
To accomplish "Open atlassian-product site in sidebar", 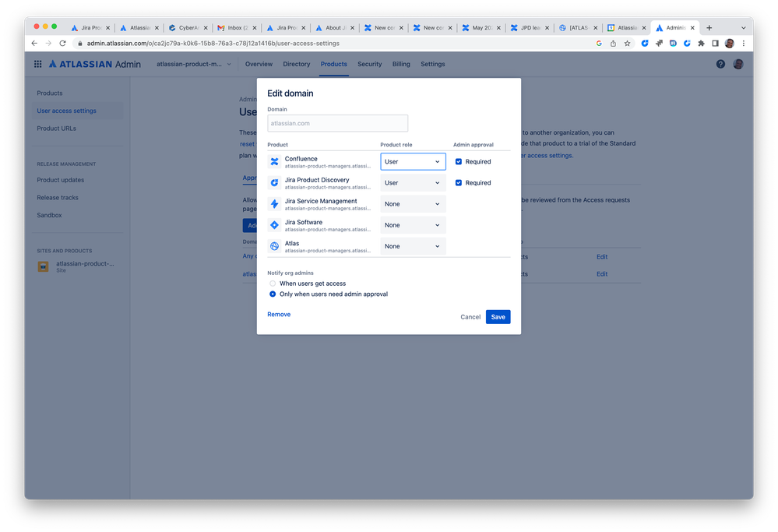I will coord(77,266).
